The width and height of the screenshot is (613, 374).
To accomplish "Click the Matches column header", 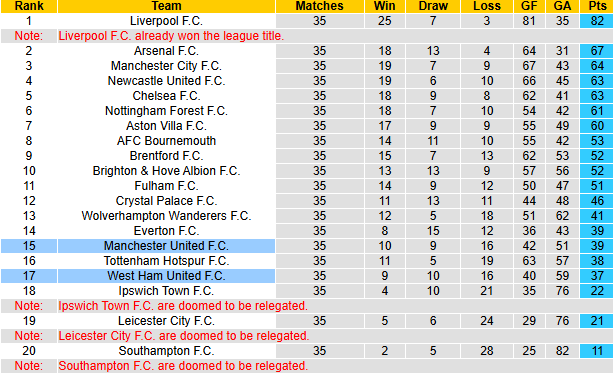I will point(319,6).
